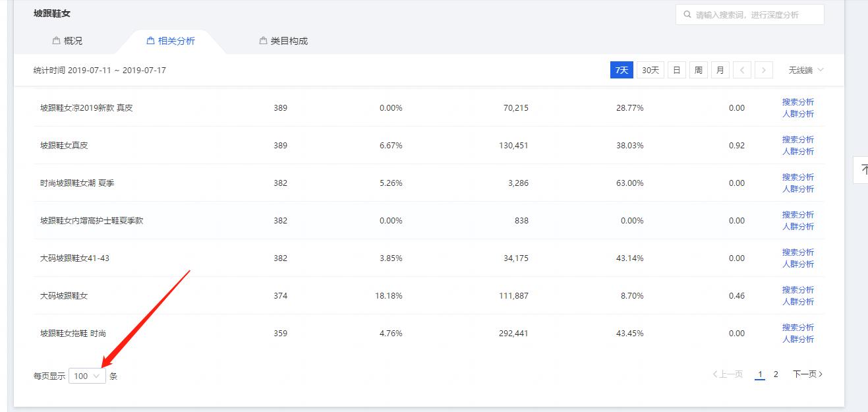Click previous period arrow icon
Screen dimensions: 868x412
coord(742,70)
